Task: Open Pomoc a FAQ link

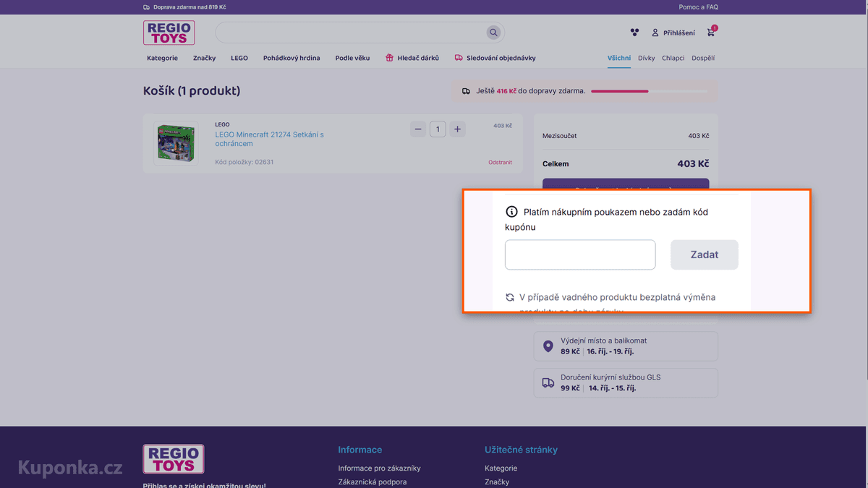Action: click(699, 7)
